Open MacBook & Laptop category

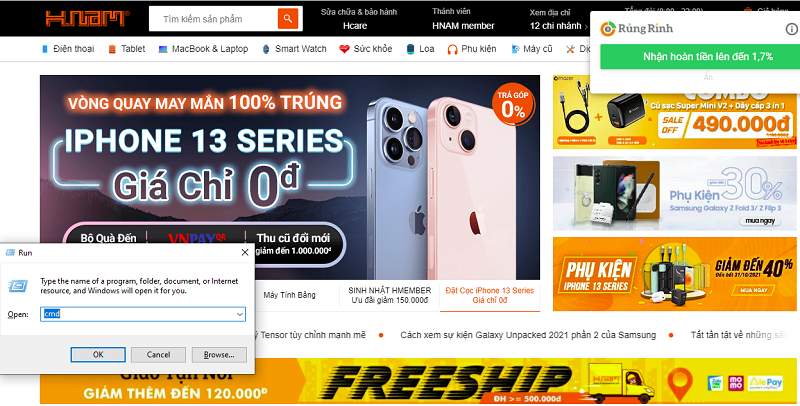coord(203,49)
